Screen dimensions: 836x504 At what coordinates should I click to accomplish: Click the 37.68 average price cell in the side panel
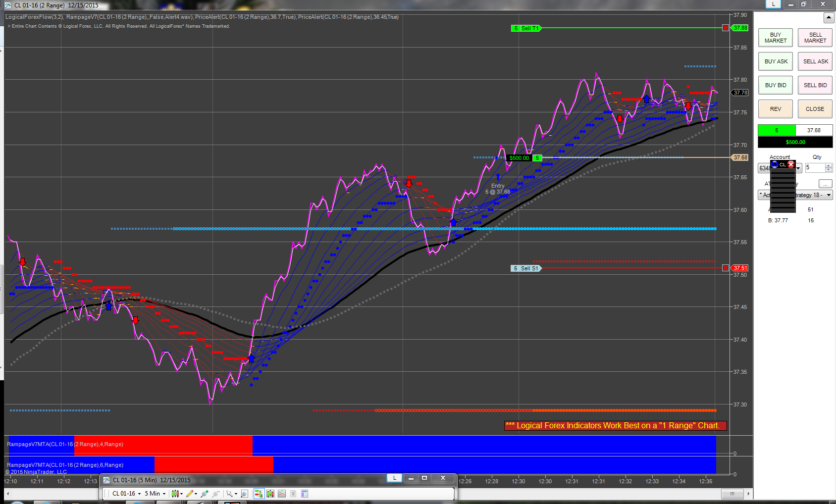pos(814,130)
